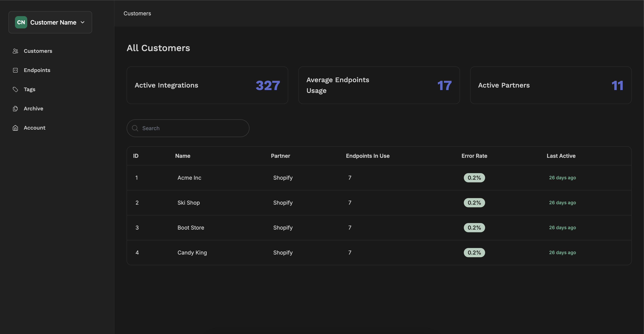
Task: Click the Endpoints code-box icon in sidebar
Action: point(15,70)
